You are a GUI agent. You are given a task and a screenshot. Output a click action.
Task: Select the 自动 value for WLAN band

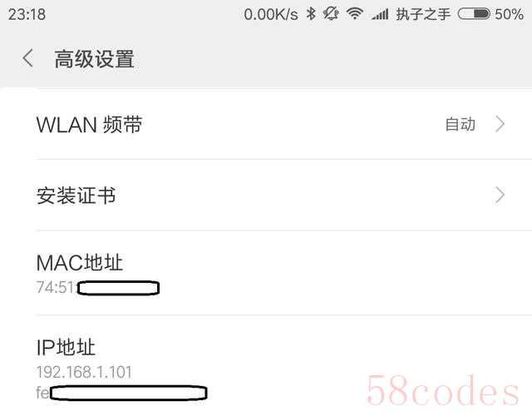point(460,124)
